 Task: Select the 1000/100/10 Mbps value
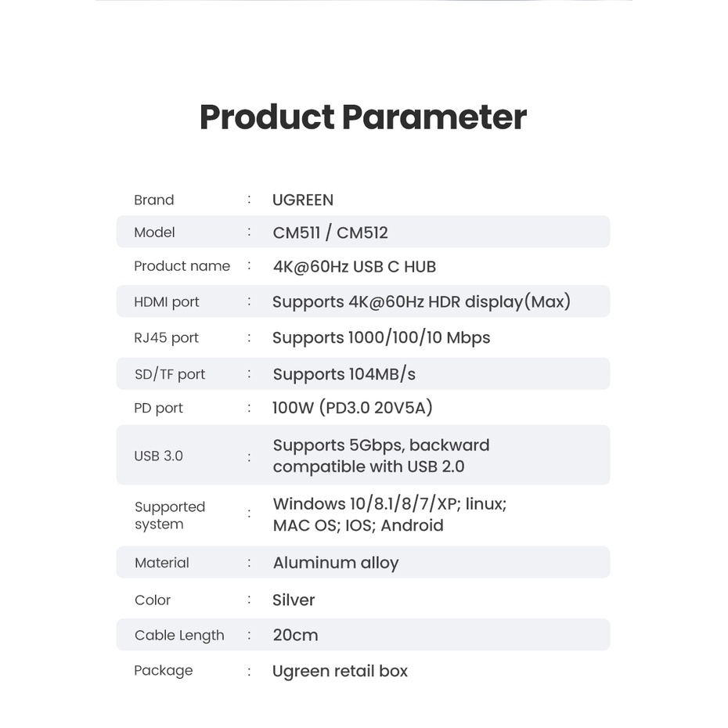point(381,338)
